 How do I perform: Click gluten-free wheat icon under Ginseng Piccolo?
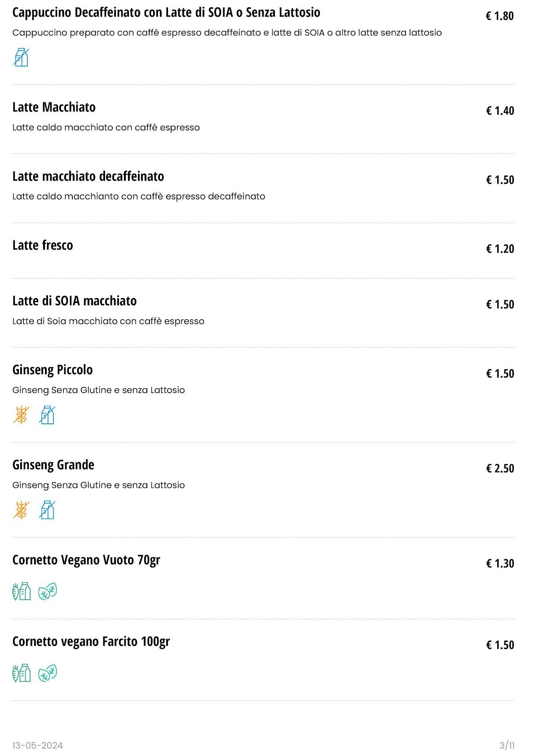[x=21, y=415]
